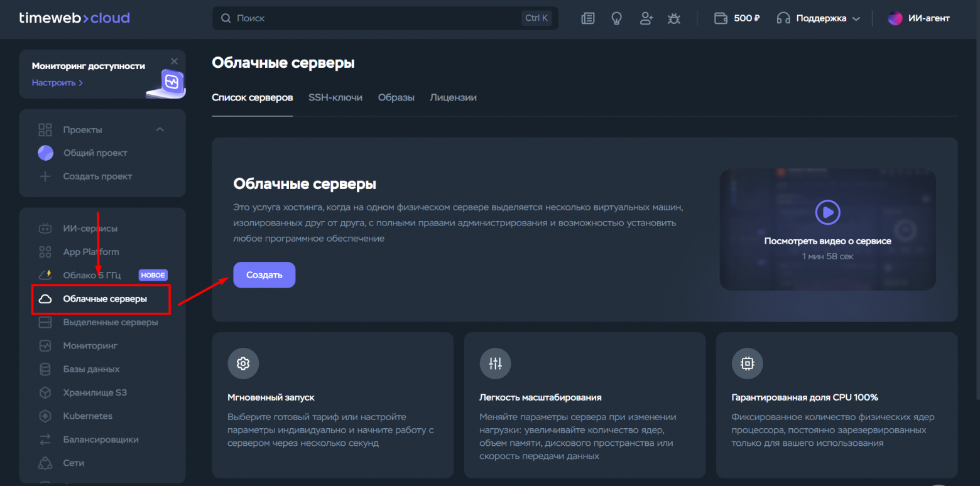This screenshot has width=980, height=486.
Task: Click the wallet balance icon
Action: (721, 18)
